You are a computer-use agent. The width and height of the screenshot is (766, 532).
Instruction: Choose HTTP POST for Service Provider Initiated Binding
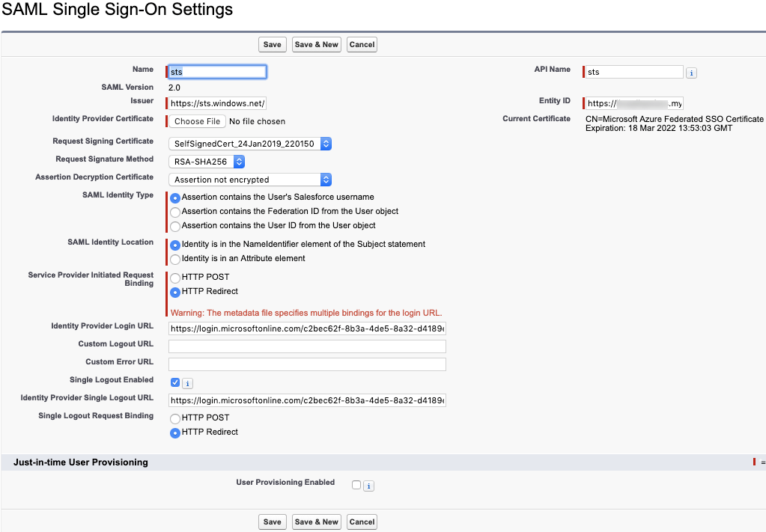click(x=175, y=278)
